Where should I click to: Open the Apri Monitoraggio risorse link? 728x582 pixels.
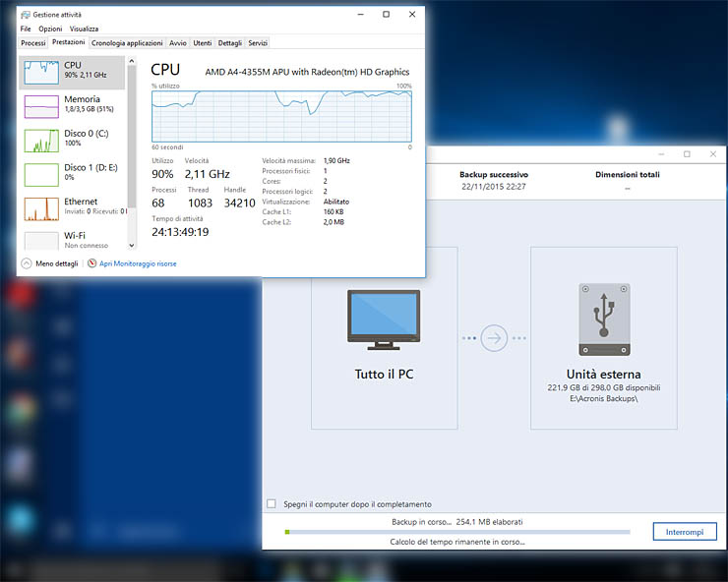(x=138, y=263)
